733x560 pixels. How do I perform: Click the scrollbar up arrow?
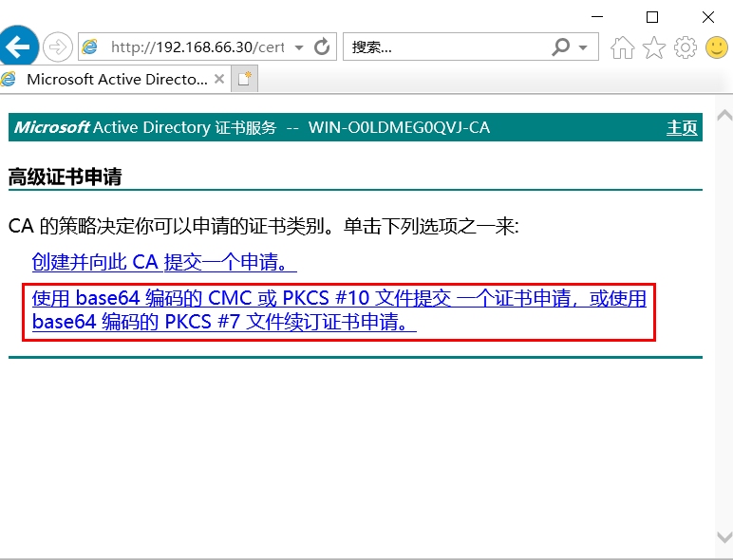click(x=724, y=115)
